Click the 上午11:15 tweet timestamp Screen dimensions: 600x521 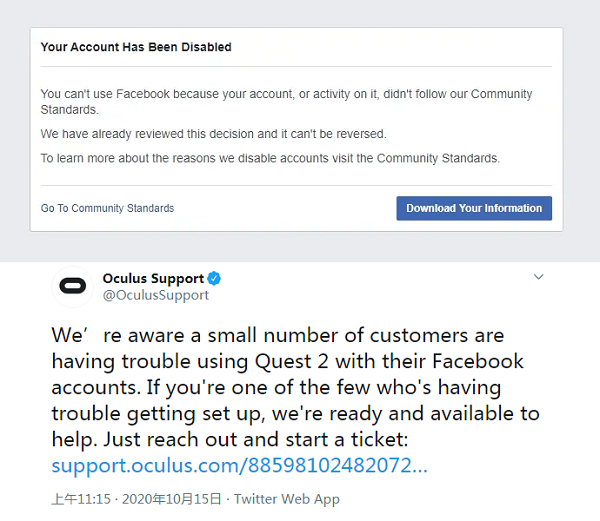81,499
